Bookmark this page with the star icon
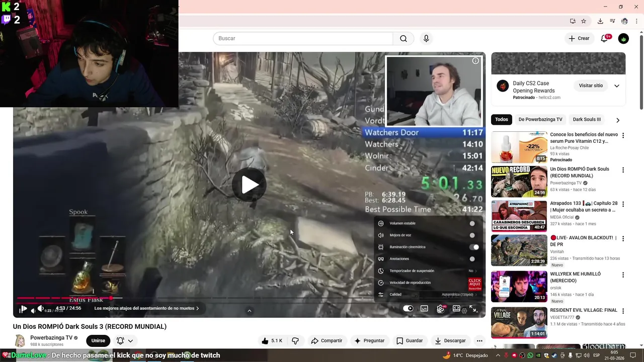The width and height of the screenshot is (644, 362). tap(584, 21)
